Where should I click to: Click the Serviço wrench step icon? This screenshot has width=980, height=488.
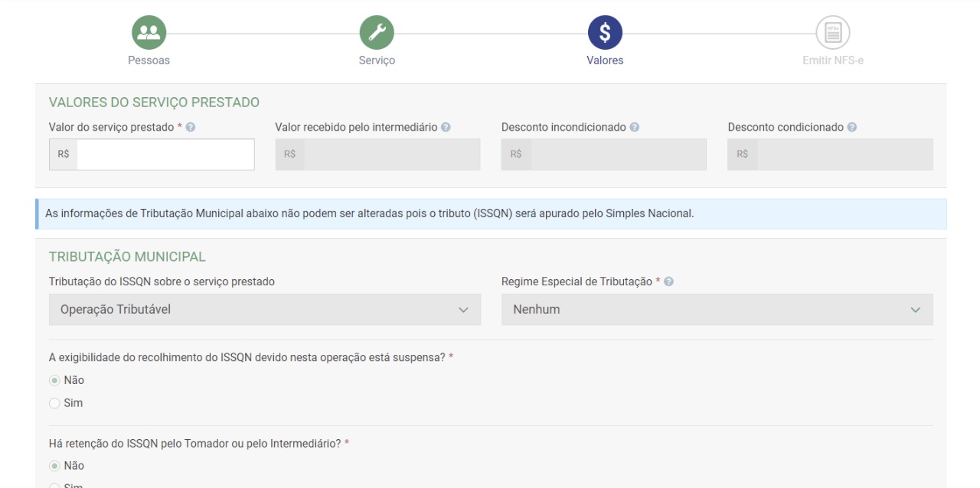click(x=377, y=32)
